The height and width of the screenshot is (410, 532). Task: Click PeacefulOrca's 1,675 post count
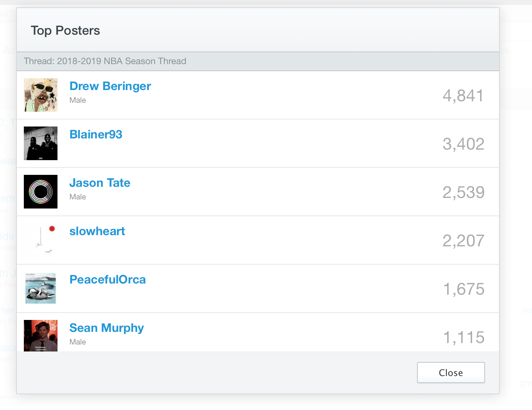[463, 289]
